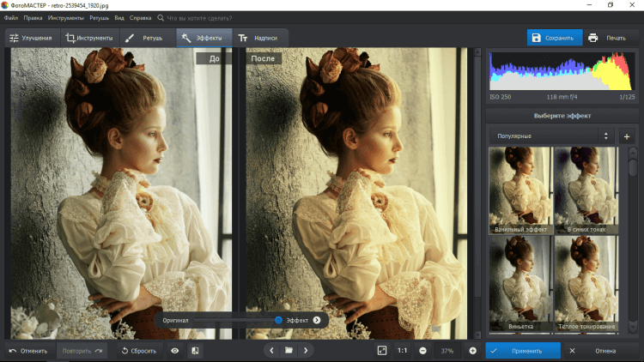Open the Инструменты menu in menu bar
Screen dimensions: 644x362
coord(66,17)
